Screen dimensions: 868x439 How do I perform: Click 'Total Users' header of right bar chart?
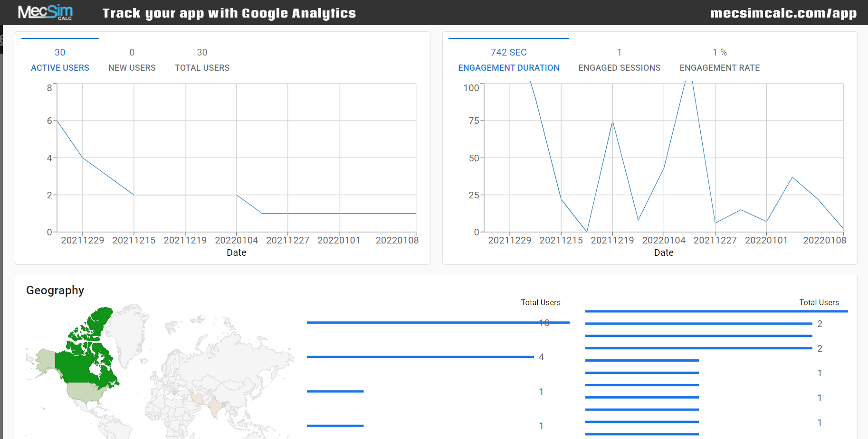(819, 302)
